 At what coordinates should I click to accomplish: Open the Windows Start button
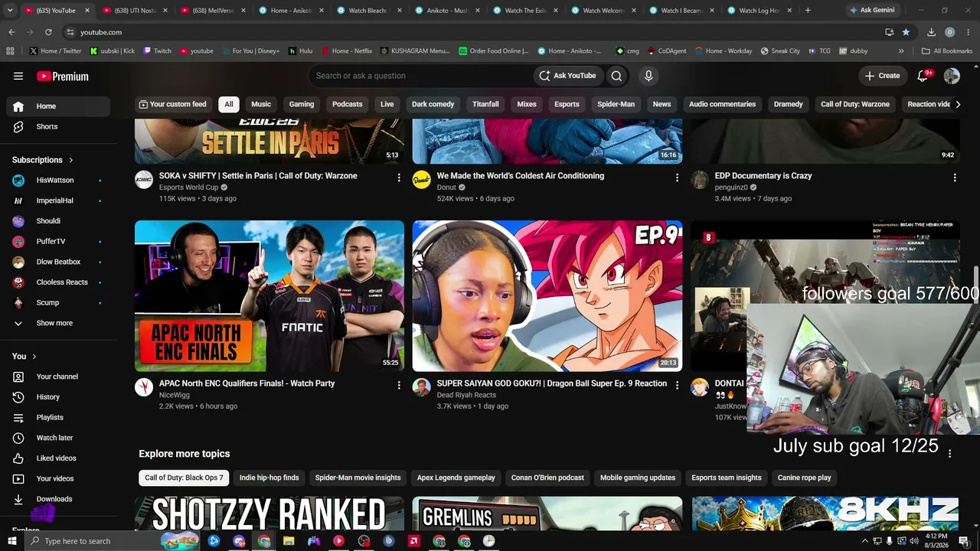[12, 541]
